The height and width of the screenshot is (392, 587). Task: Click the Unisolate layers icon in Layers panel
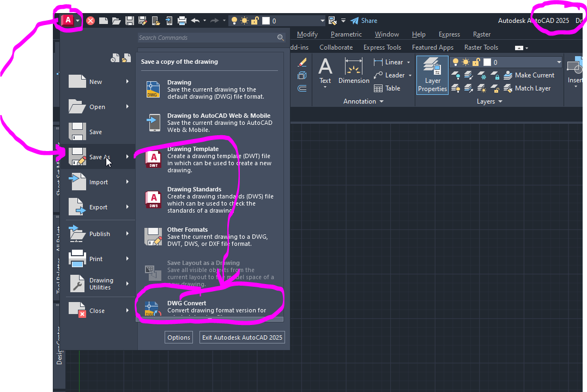click(469, 88)
